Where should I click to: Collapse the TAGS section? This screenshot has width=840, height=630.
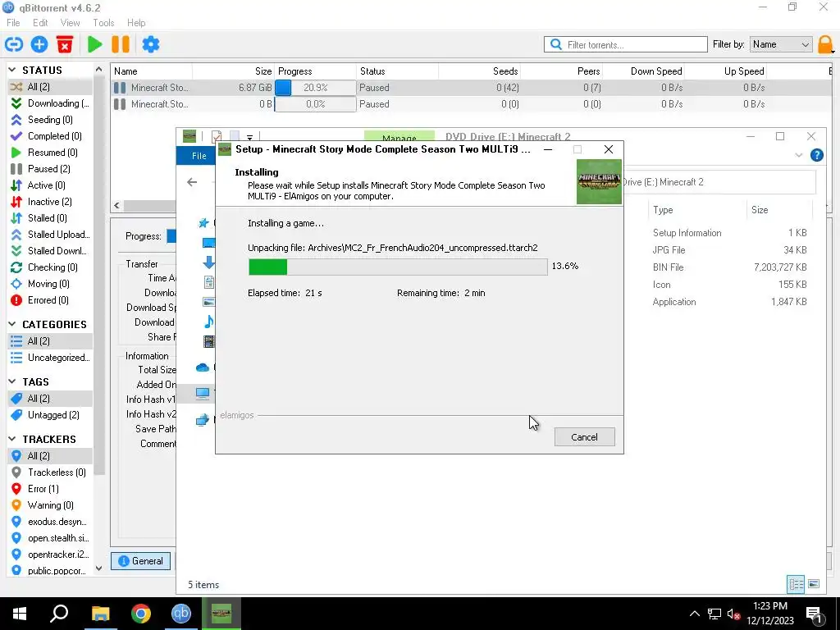point(12,381)
